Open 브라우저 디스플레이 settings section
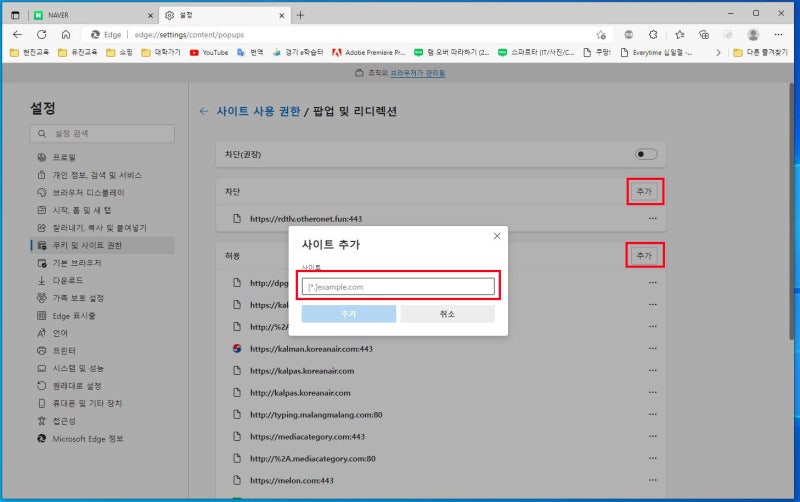Image resolution: width=800 pixels, height=502 pixels. click(89, 192)
